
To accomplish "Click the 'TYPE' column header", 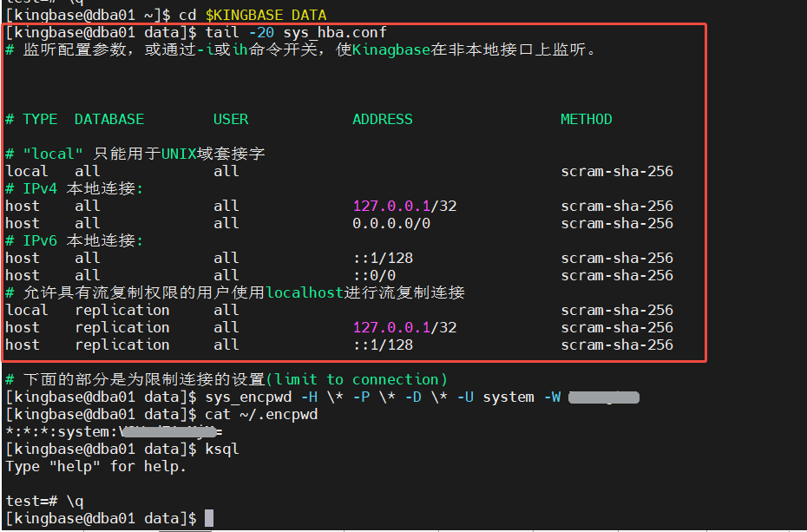I will 40,120.
